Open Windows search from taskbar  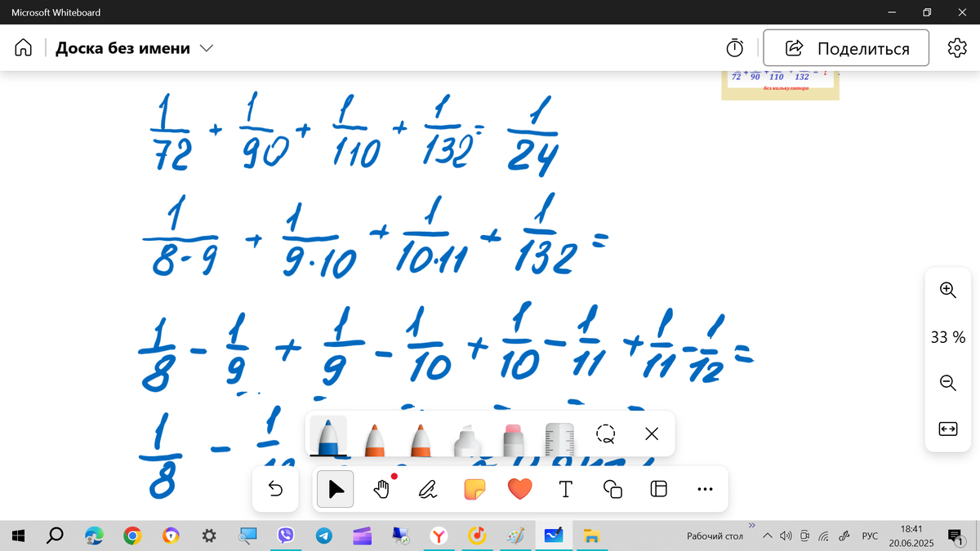coord(55,535)
